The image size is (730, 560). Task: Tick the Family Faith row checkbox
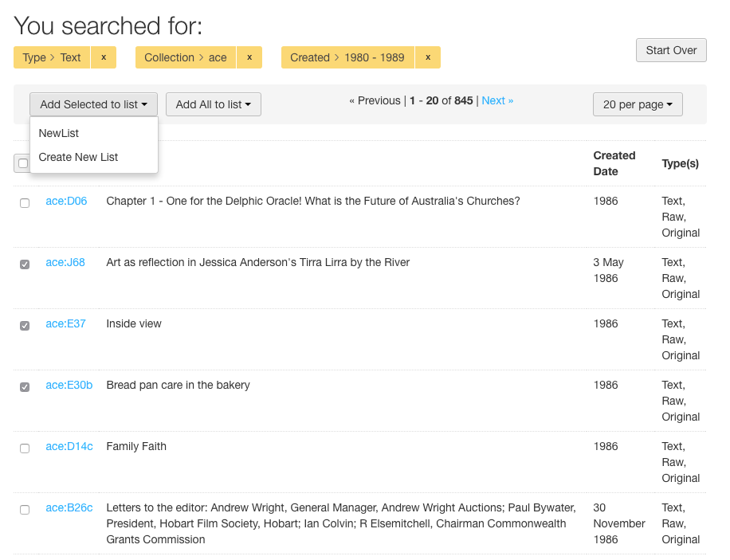[x=25, y=448]
